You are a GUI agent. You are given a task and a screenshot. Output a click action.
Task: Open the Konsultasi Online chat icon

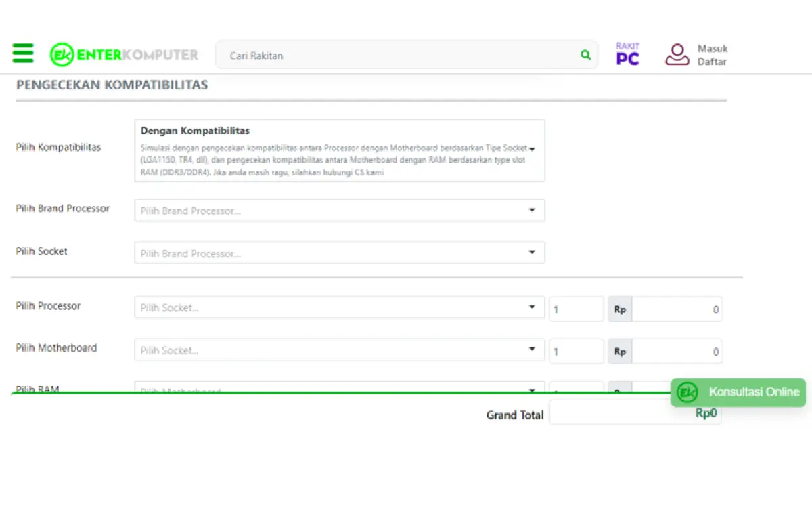click(x=687, y=392)
